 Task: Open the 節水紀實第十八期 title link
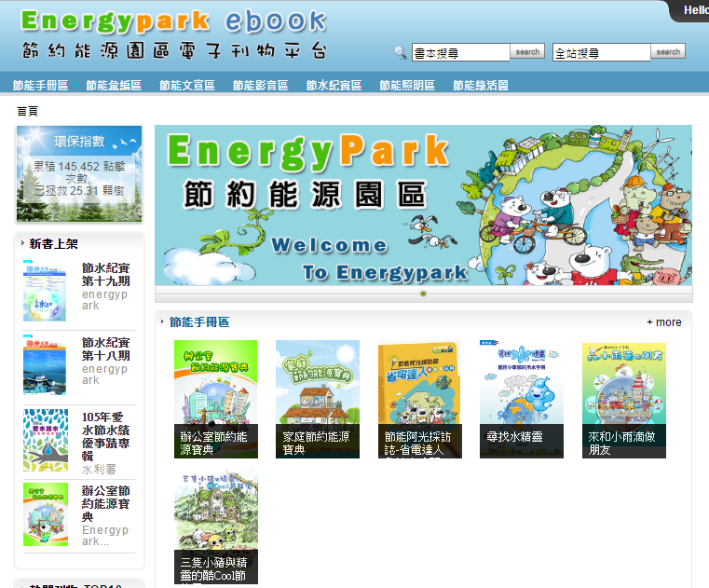tap(106, 349)
